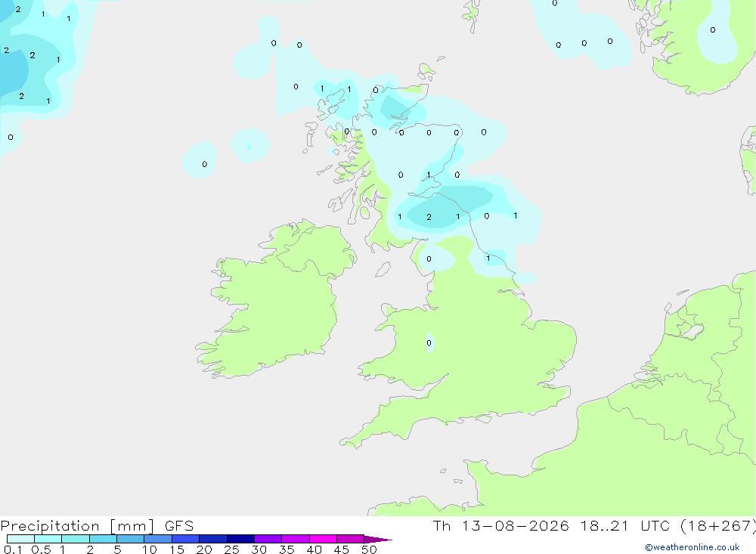Click the '45' legend scale label
The width and height of the screenshot is (756, 554).
click(342, 549)
